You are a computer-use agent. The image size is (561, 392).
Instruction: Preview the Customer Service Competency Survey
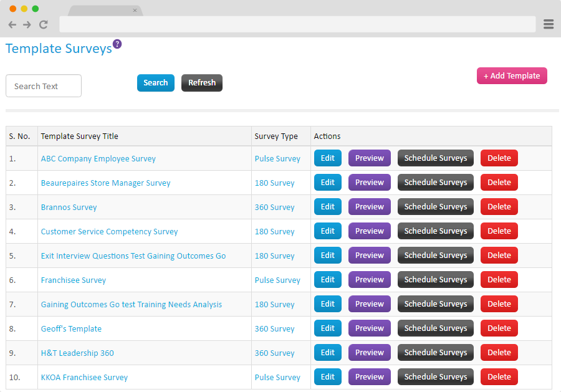pos(369,231)
